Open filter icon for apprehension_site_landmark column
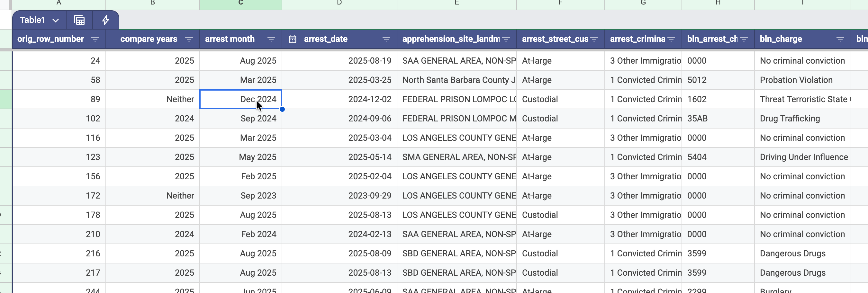The image size is (868, 293). point(506,39)
